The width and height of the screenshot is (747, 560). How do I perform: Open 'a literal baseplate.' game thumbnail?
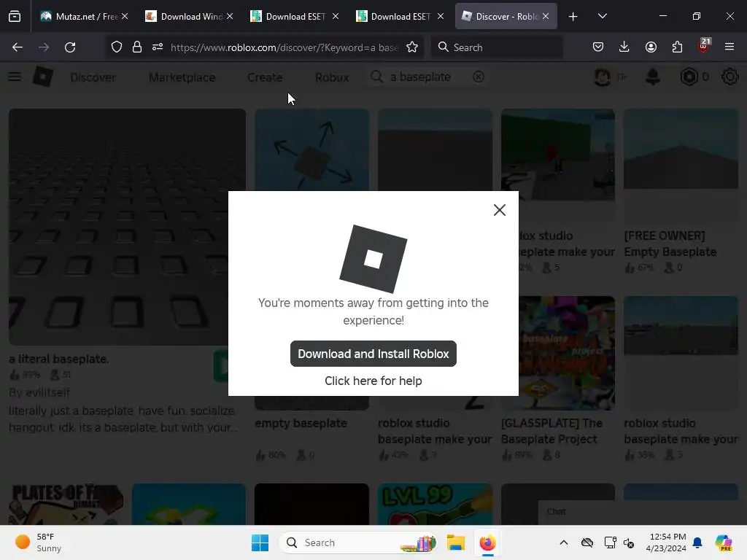point(127,227)
